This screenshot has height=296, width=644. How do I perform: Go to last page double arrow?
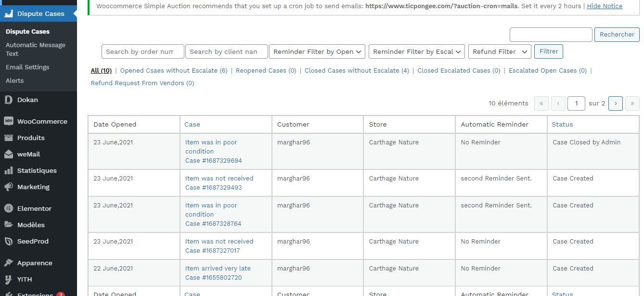point(632,103)
